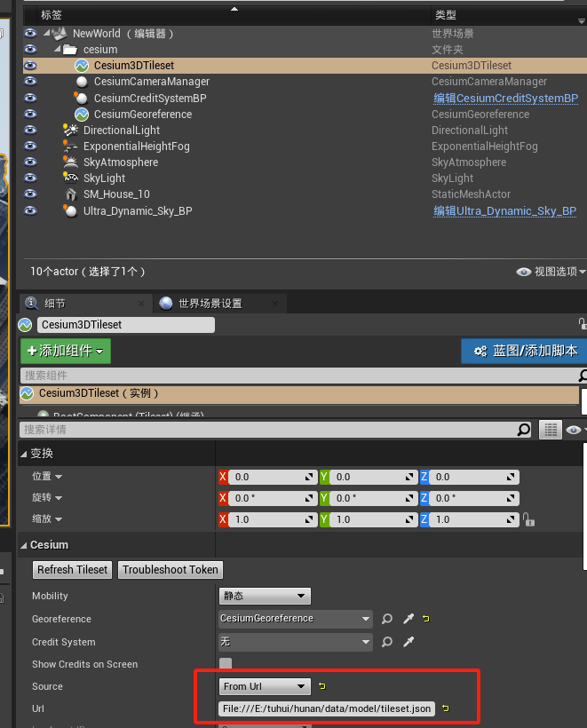Viewport: 587px width, 728px height.
Task: Click the Refresh Tileset button
Action: click(73, 570)
